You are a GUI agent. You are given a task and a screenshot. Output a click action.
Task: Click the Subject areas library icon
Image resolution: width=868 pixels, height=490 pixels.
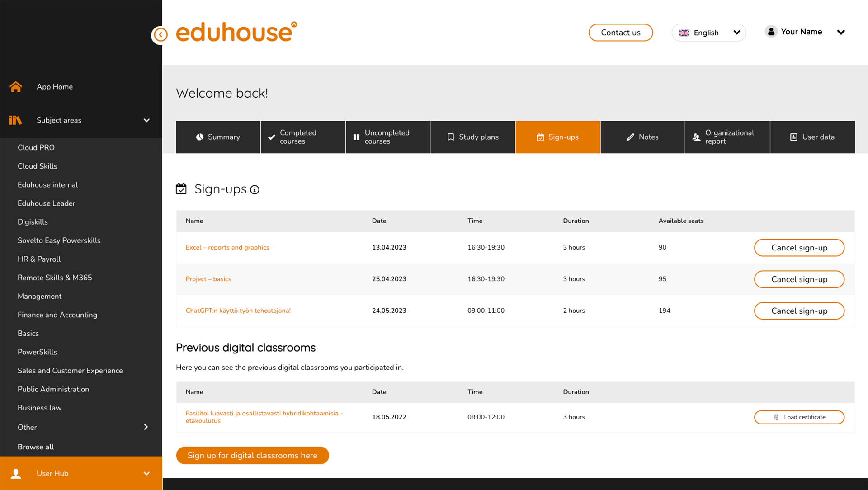15,120
